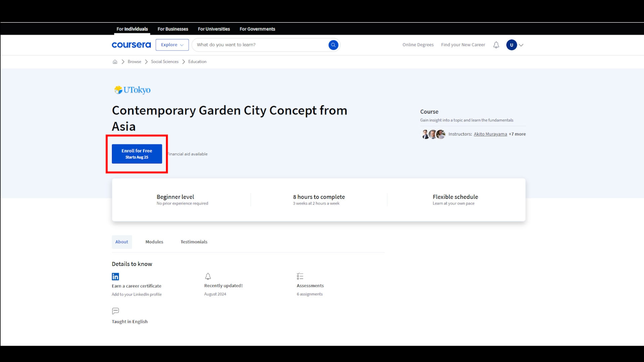Open the notifications bell icon
Image resolution: width=644 pixels, height=362 pixels.
496,45
